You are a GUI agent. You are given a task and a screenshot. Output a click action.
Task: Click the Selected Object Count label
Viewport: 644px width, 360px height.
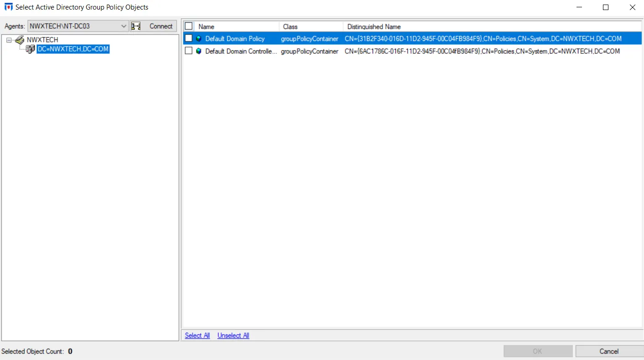click(33, 351)
